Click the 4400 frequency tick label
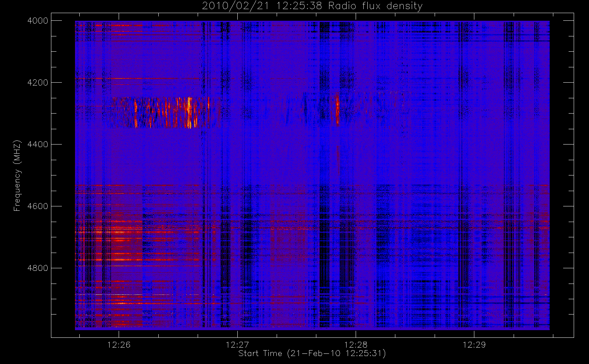 (38, 145)
